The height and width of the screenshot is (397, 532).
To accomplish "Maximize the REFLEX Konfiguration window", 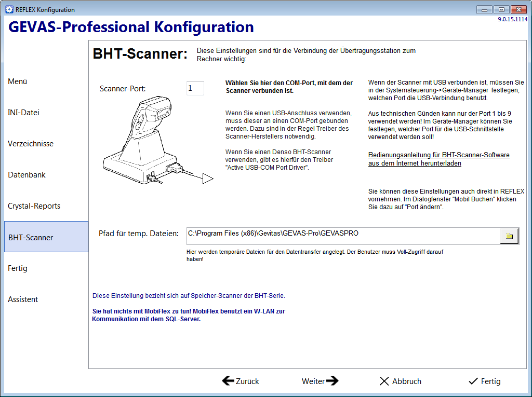I will click(501, 10).
